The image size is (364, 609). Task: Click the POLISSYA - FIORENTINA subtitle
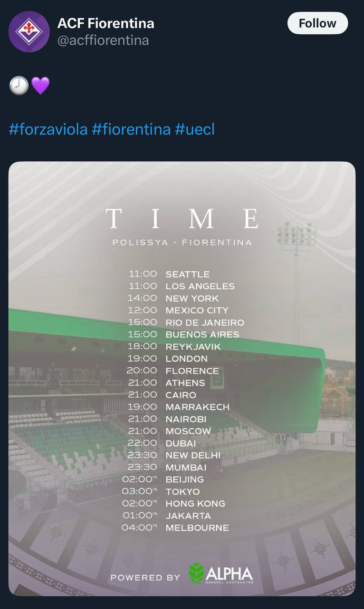(182, 243)
